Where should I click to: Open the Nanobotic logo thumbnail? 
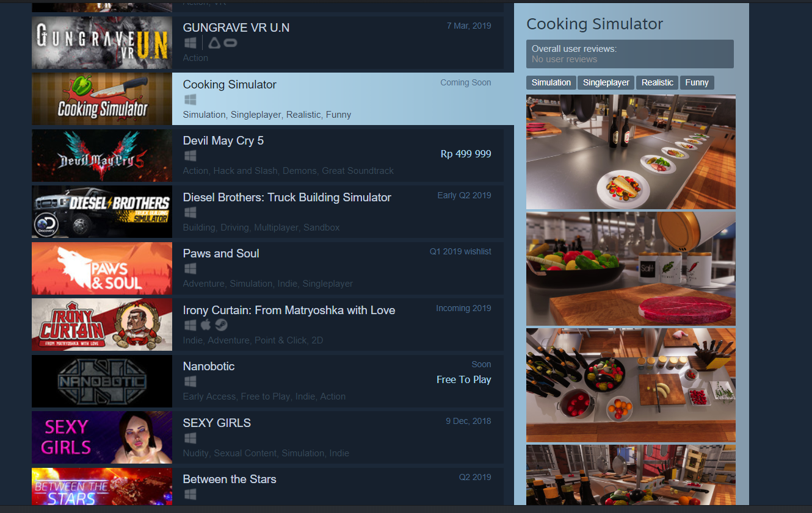[102, 381]
